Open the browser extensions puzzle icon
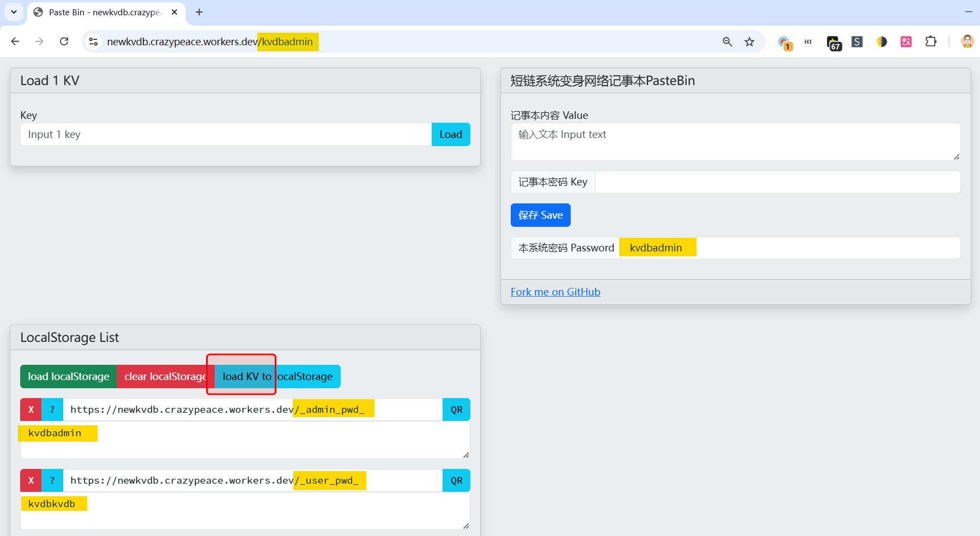The height and width of the screenshot is (536, 980). point(930,41)
